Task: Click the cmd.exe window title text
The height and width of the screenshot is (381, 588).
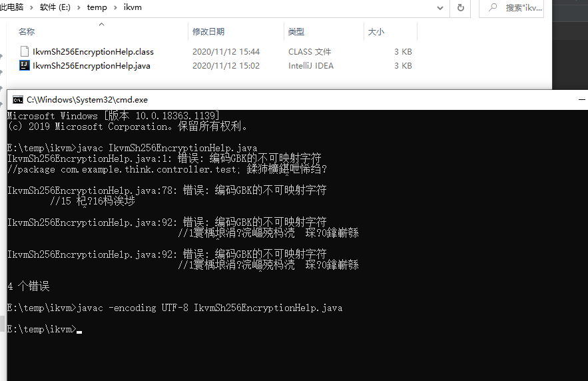Action: 87,100
